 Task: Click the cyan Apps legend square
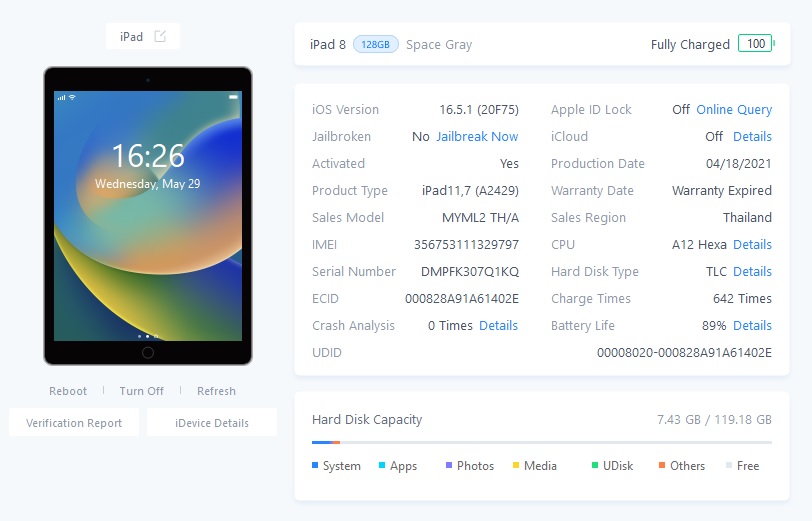[382, 465]
